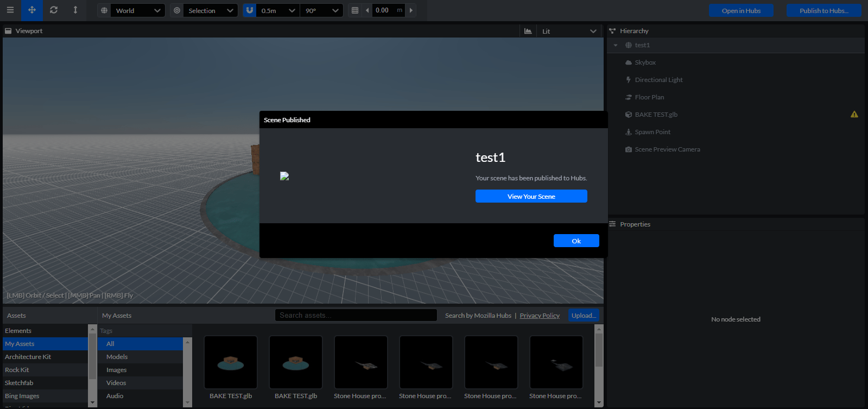Click the Spawn Point icon

point(629,132)
